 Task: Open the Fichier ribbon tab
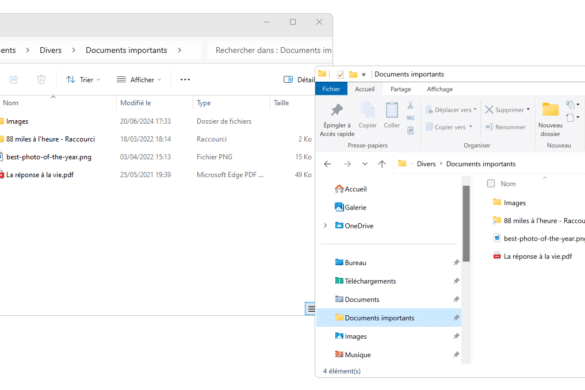[331, 89]
